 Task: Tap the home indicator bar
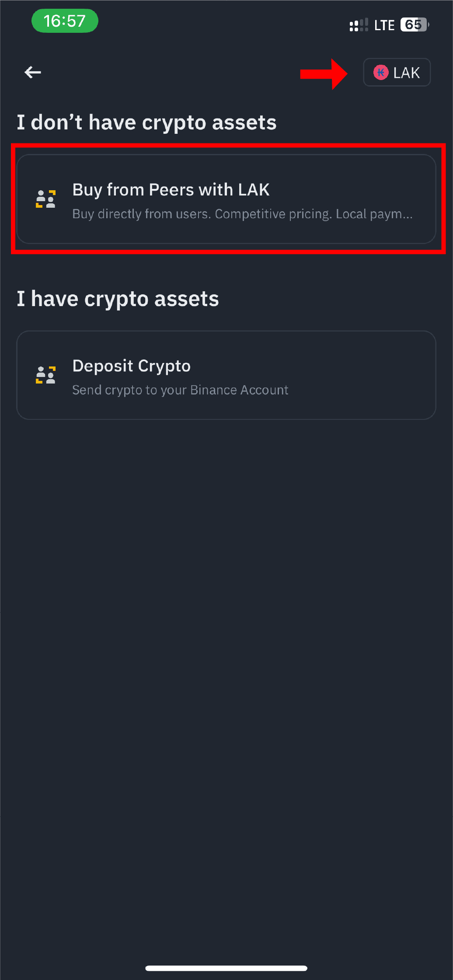pos(226,968)
